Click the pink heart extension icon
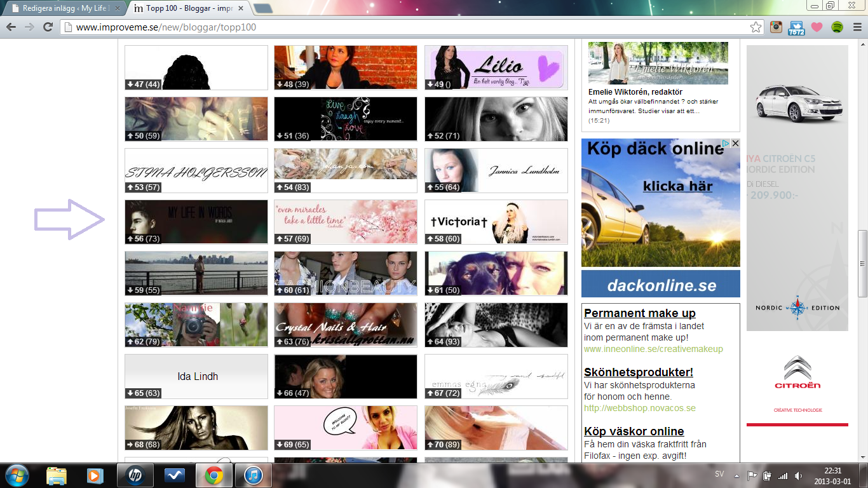This screenshot has width=868, height=488. pyautogui.click(x=817, y=27)
